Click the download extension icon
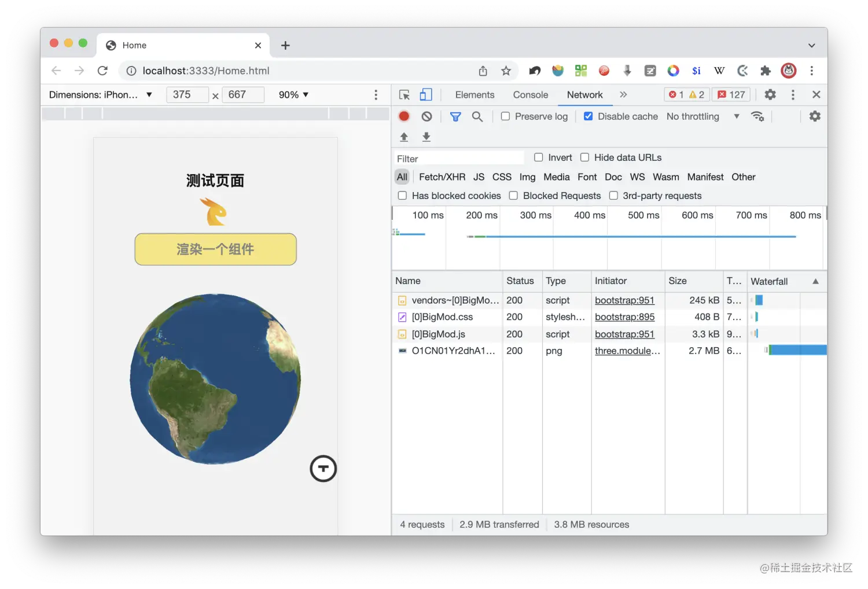Image resolution: width=868 pixels, height=589 pixels. 627,71
